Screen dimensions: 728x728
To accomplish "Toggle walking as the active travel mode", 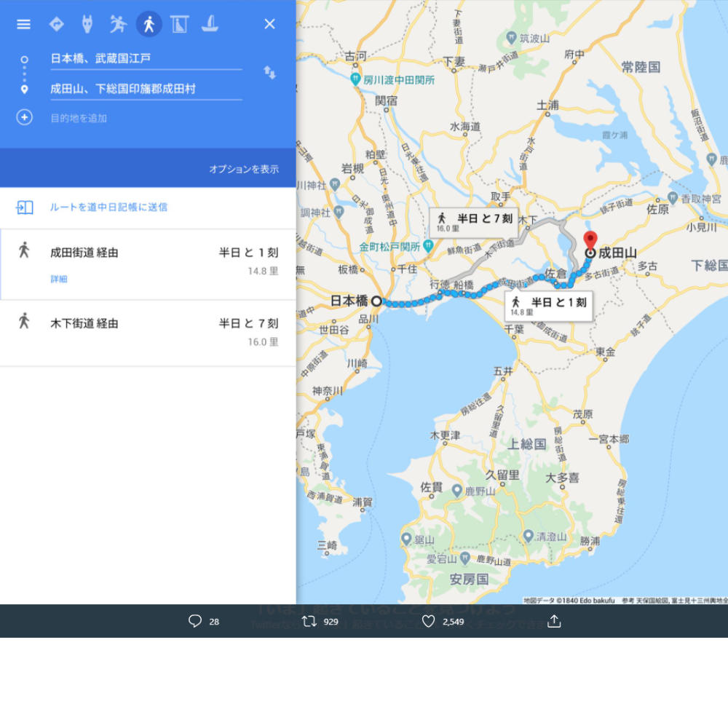I will (x=149, y=24).
